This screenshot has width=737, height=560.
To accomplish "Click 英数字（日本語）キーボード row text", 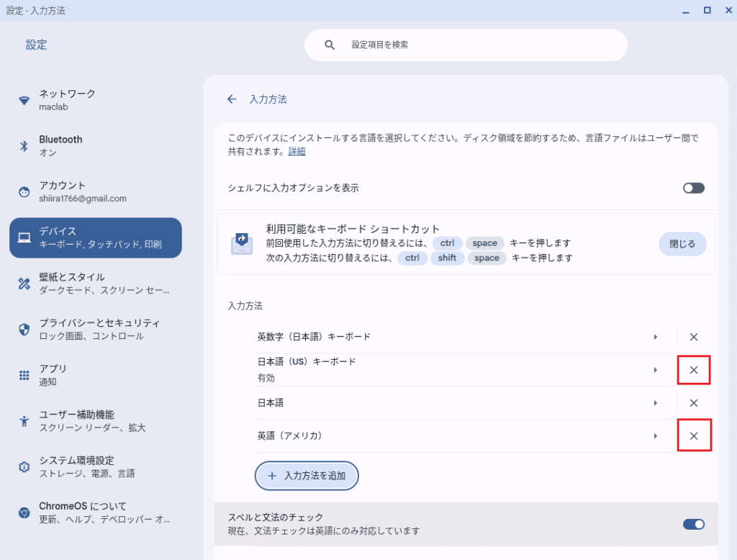I will (314, 337).
